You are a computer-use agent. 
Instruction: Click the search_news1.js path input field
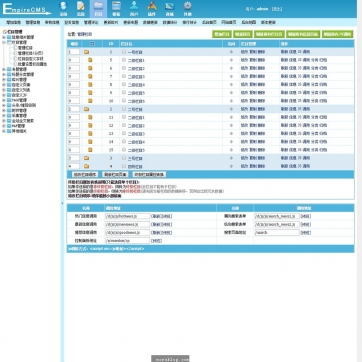pyautogui.click(x=277, y=216)
